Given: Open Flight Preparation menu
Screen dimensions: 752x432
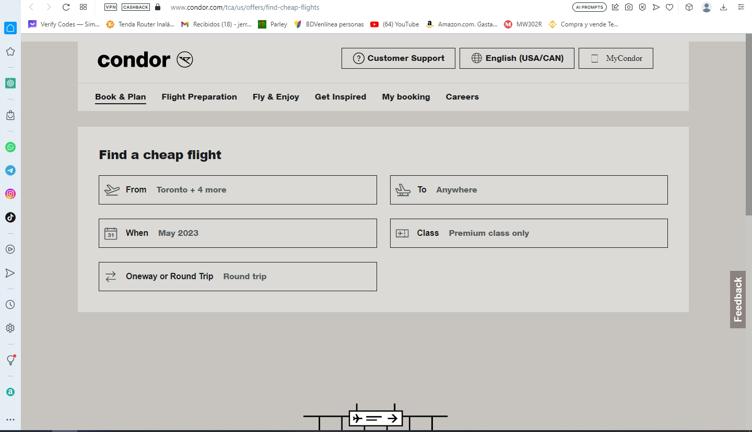Looking at the screenshot, I should (x=199, y=97).
